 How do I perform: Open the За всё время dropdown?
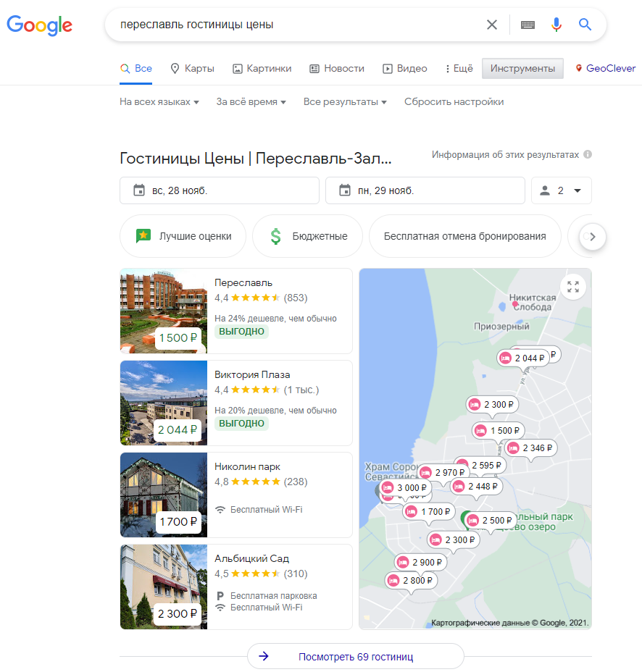251,102
